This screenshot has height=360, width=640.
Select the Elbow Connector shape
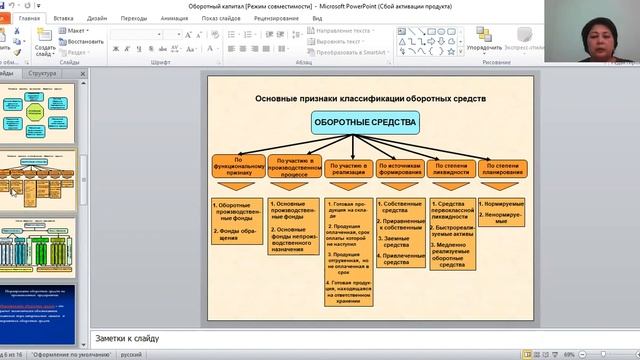coord(412,42)
